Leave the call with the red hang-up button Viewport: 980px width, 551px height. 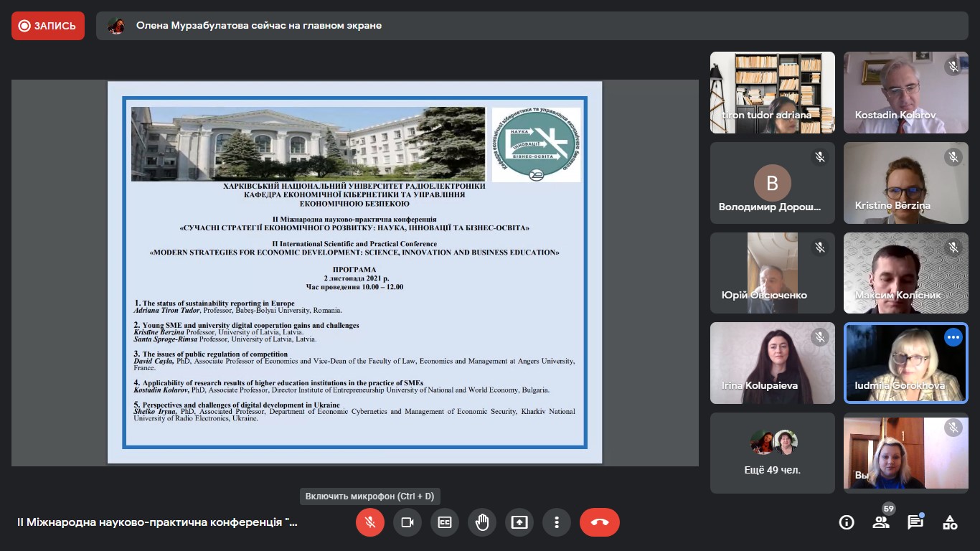coord(600,522)
